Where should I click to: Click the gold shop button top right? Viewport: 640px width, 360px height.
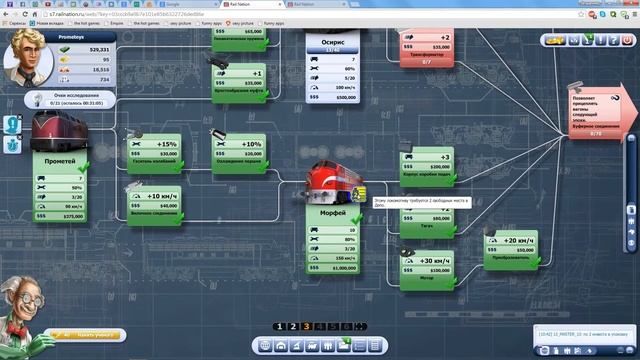(x=555, y=40)
